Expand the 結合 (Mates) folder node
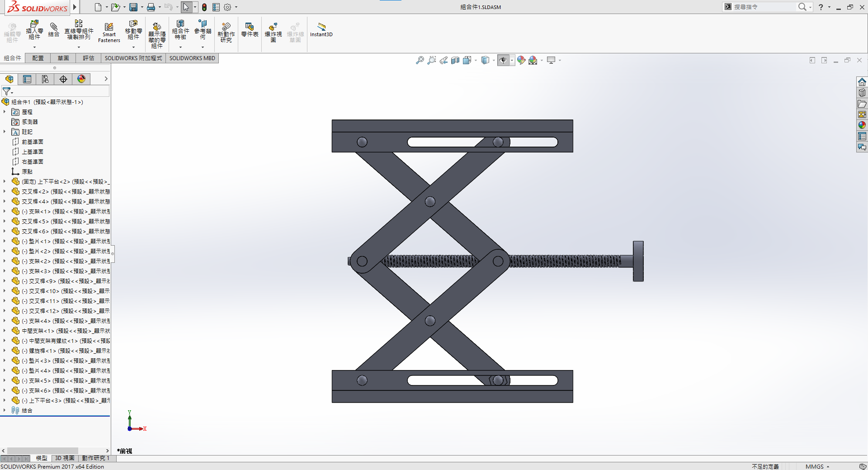The image size is (868, 470). (x=5, y=410)
